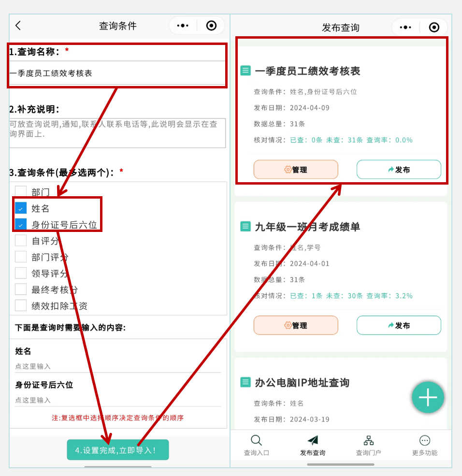Select the red note about 复选框 order

(117, 418)
